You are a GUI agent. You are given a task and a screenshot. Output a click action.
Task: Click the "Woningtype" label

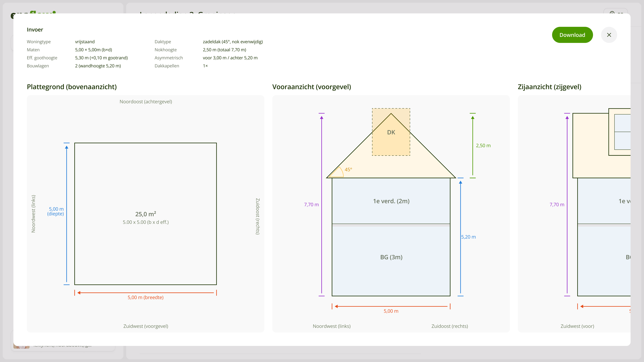[x=39, y=42]
